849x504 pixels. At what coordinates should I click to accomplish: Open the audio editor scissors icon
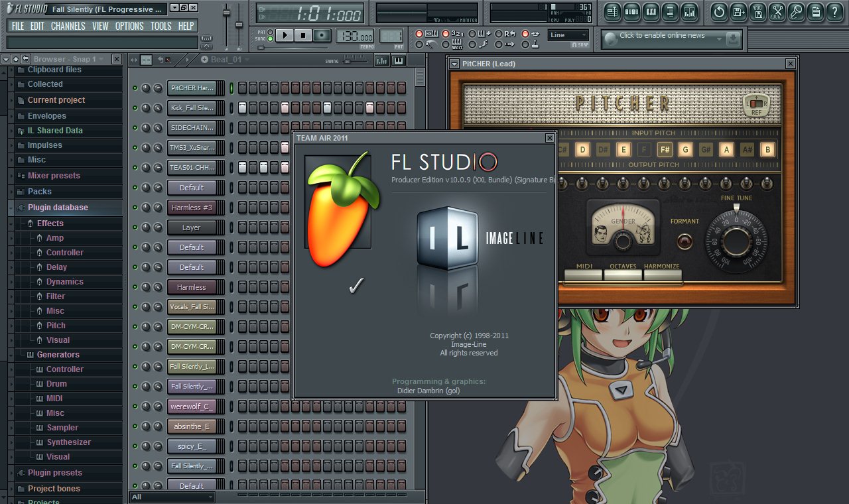(x=777, y=11)
